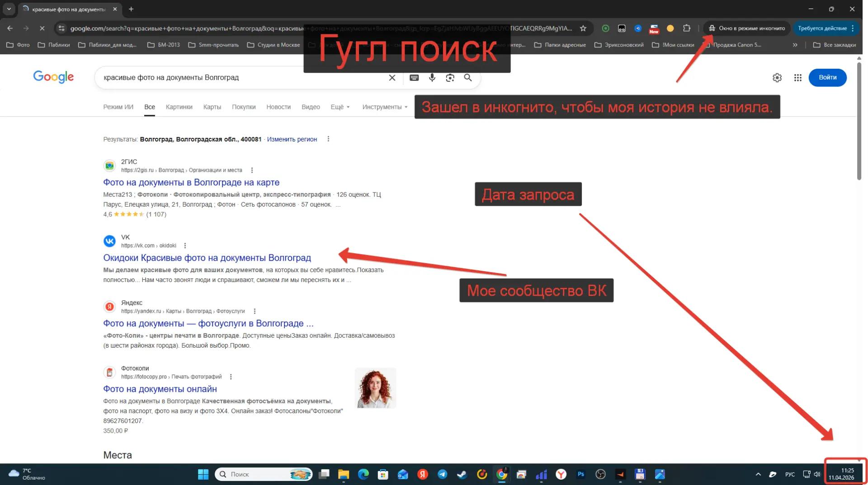Start voice search with the microphone icon
The image size is (868, 485).
432,78
